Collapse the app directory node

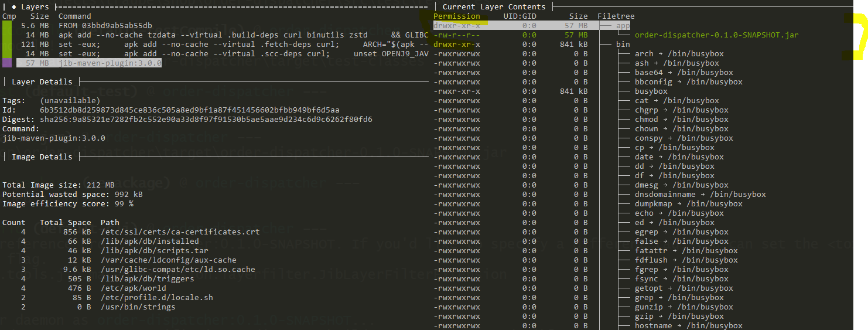pos(623,26)
